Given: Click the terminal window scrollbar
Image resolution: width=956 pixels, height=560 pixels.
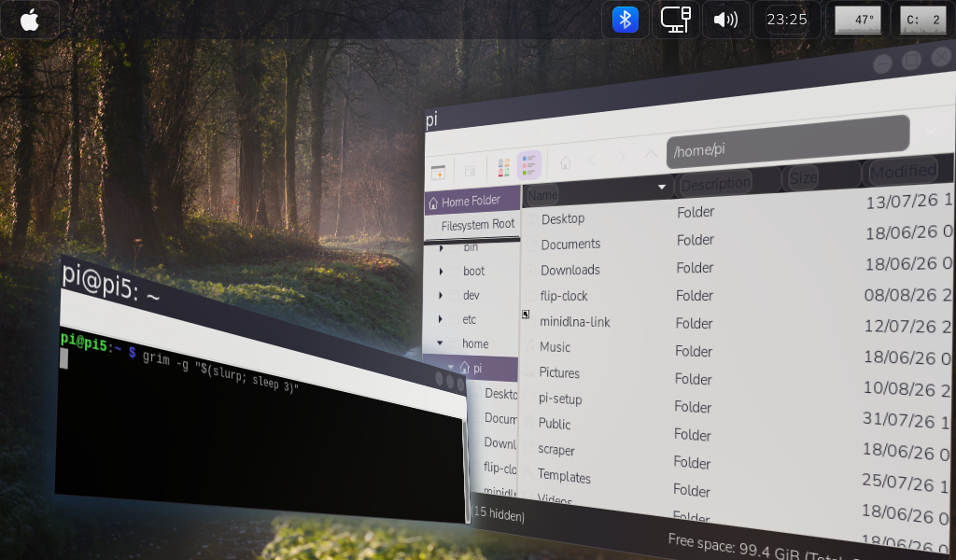Looking at the screenshot, I should click(x=467, y=469).
